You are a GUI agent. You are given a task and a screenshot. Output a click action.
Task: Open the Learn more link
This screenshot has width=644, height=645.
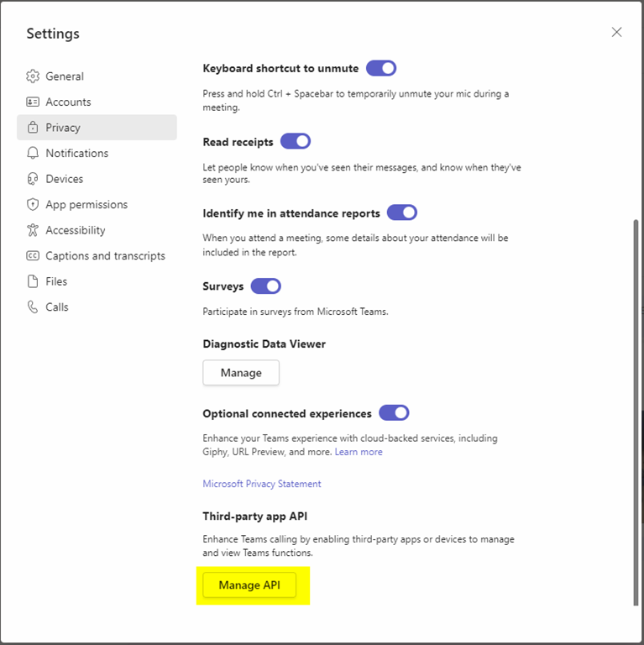pyautogui.click(x=359, y=452)
